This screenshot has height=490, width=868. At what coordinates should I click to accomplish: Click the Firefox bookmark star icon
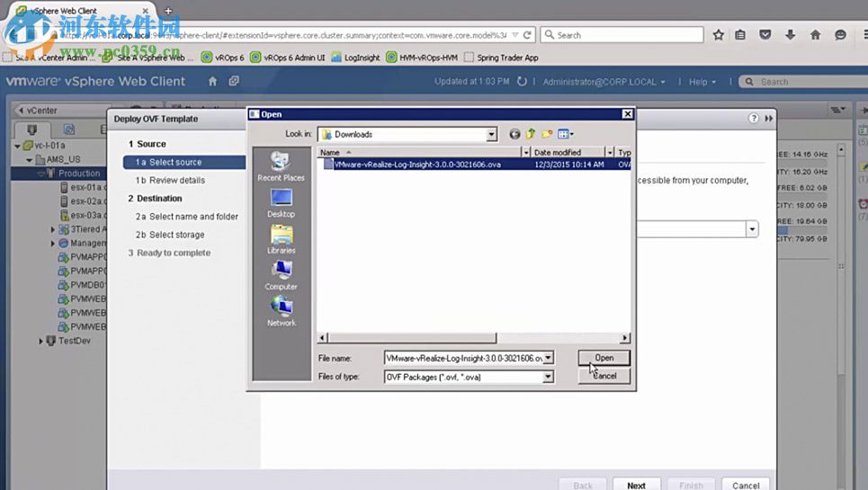coord(719,35)
